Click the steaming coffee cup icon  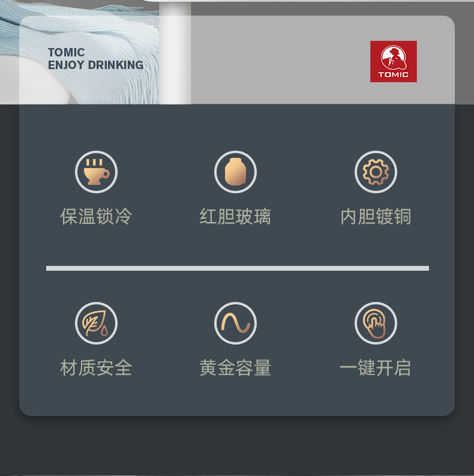click(96, 172)
